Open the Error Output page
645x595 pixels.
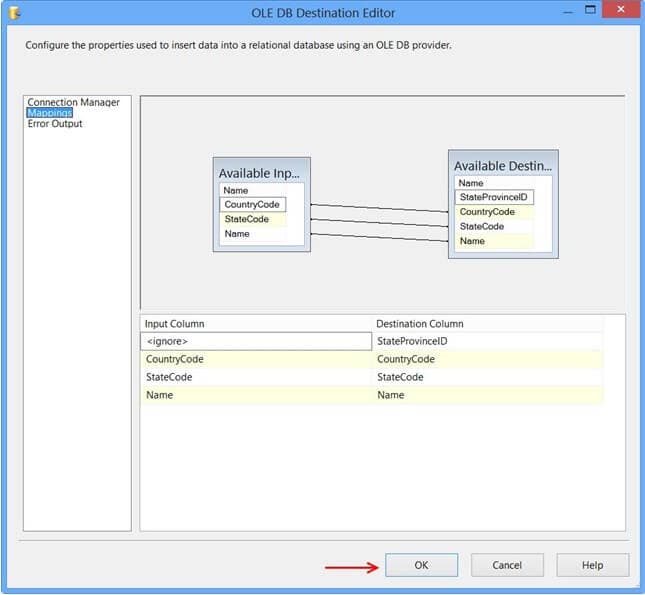(x=55, y=124)
